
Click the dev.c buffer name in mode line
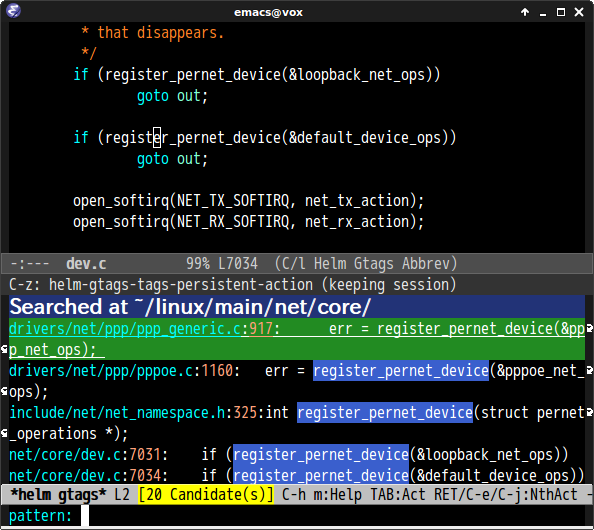[x=86, y=263]
